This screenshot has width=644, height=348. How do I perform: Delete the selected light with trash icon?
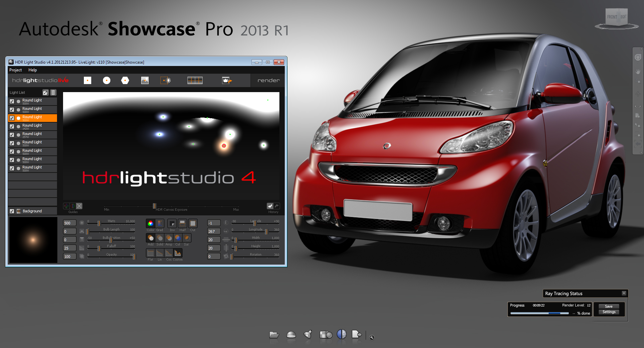53,92
